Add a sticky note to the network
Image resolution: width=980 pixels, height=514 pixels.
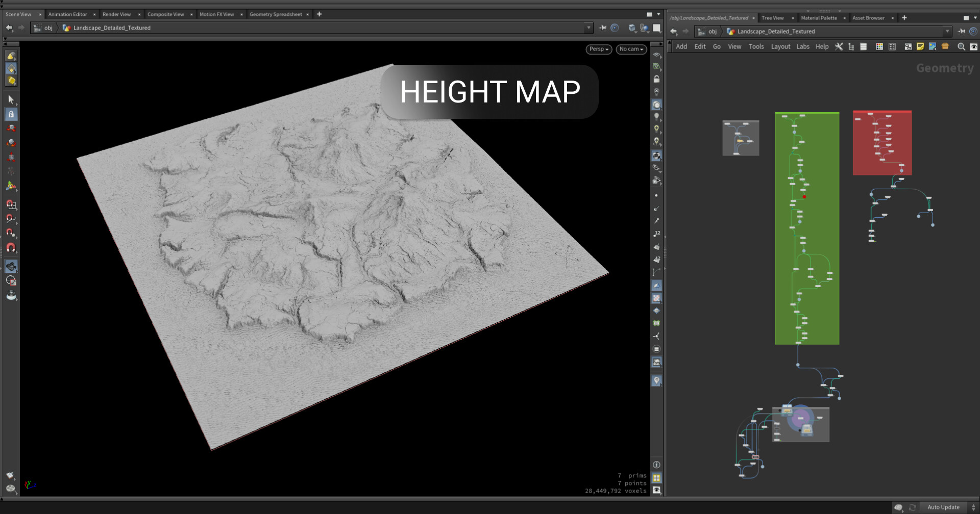tap(921, 46)
